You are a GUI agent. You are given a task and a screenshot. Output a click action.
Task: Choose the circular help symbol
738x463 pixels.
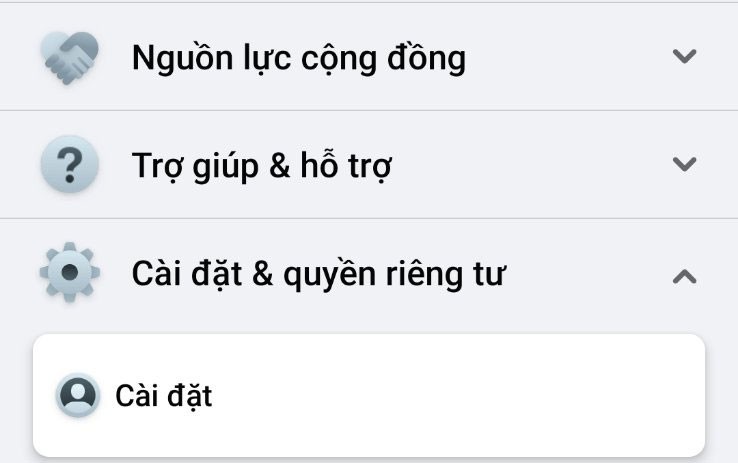point(70,164)
